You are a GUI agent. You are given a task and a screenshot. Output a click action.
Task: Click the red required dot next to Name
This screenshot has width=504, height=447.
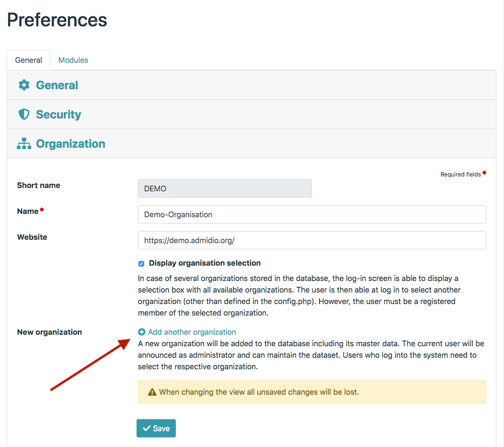tap(42, 210)
